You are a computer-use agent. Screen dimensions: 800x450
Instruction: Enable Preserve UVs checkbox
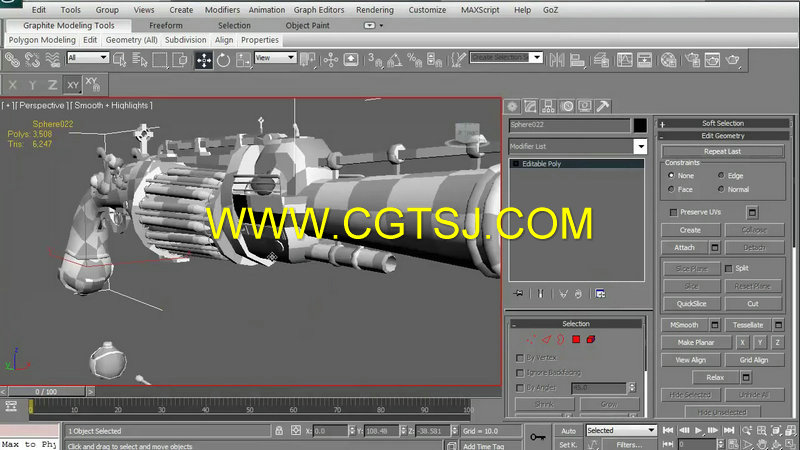(x=673, y=212)
